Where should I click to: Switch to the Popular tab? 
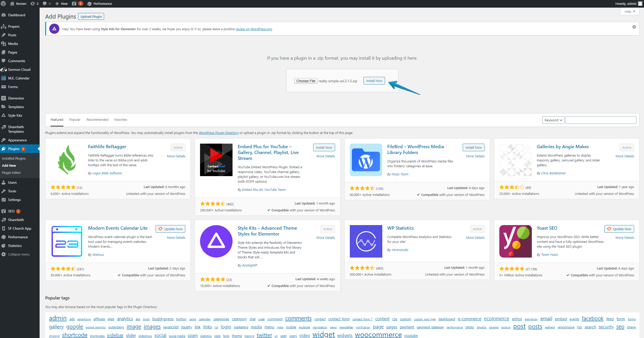[x=75, y=120]
